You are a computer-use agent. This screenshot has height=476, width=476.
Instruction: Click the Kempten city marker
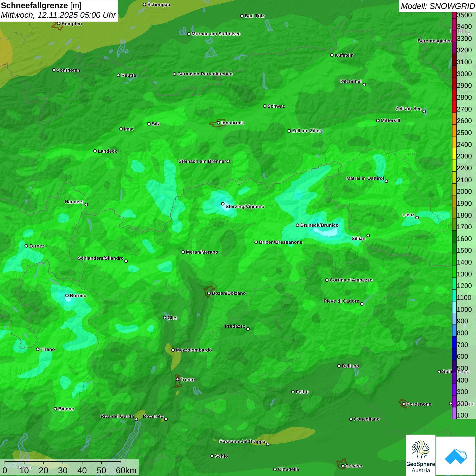(58, 23)
